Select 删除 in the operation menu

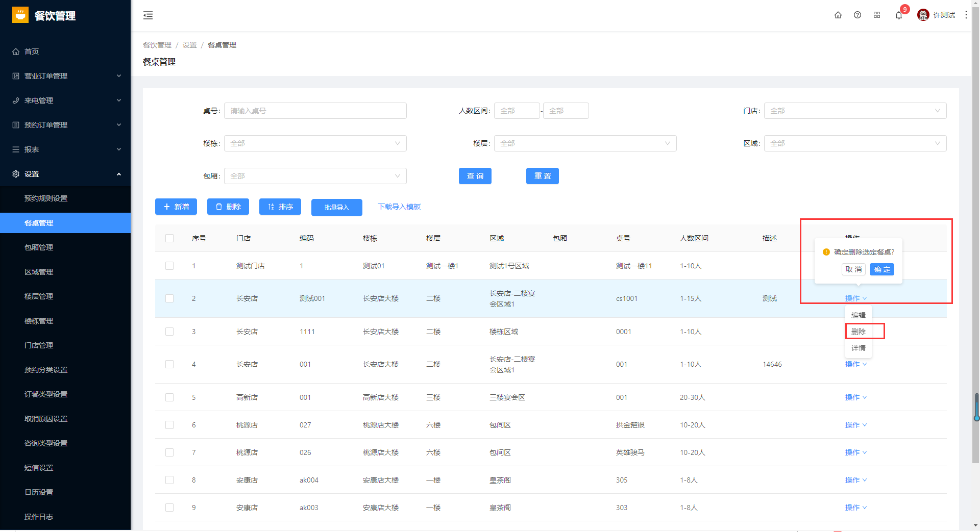click(x=859, y=332)
